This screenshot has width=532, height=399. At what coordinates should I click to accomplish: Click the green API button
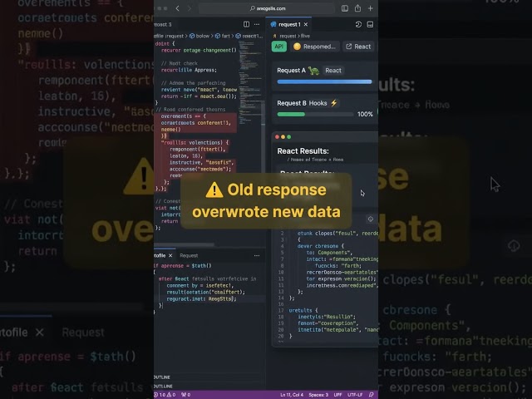(279, 47)
